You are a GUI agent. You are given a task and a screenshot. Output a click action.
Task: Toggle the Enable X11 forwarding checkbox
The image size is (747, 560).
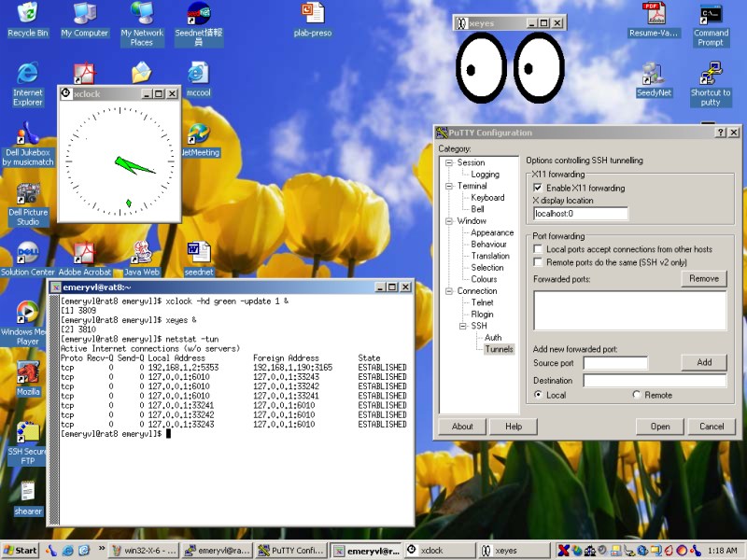(x=538, y=188)
